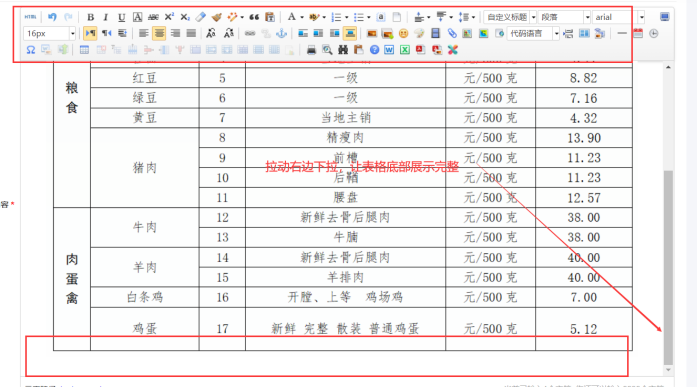This screenshot has width=697, height=388.
Task: Click the vertical scrollbar thumb
Action: tap(668, 267)
